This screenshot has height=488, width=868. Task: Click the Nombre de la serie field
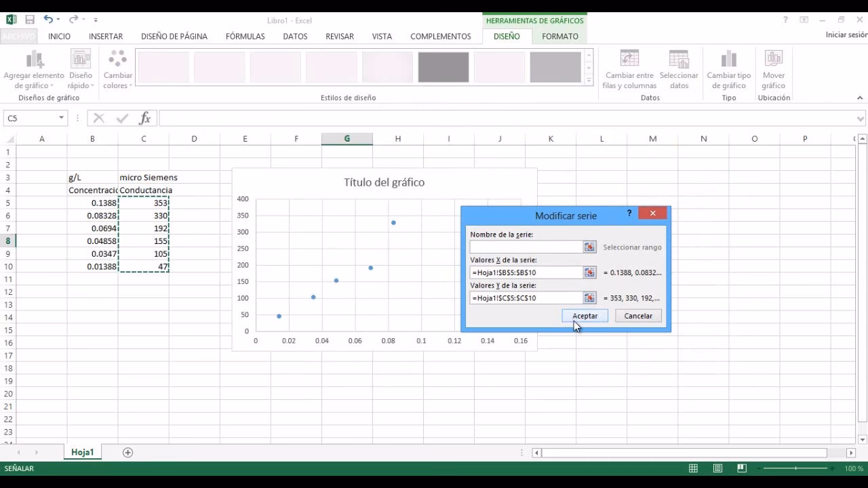[526, 247]
